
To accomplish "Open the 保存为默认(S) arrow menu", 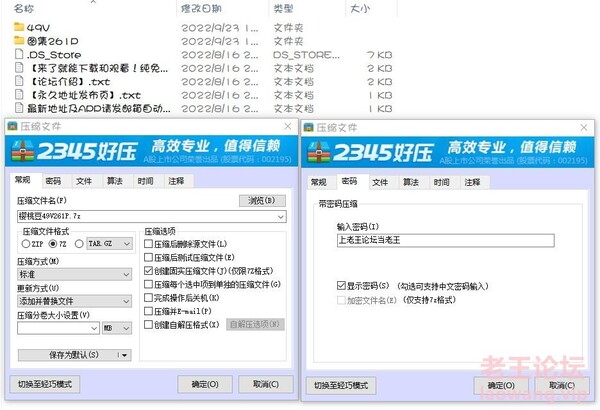I will [123, 355].
